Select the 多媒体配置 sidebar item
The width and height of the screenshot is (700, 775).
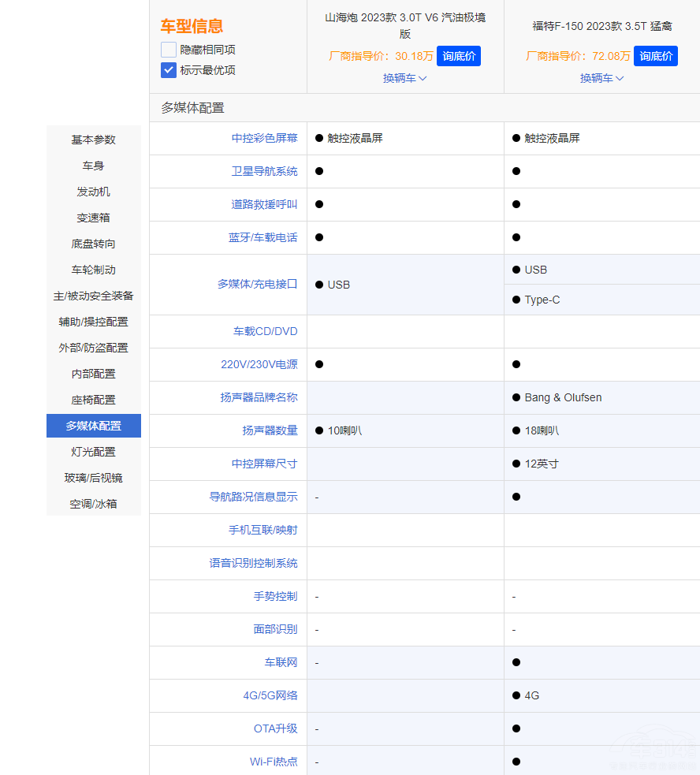(x=94, y=426)
